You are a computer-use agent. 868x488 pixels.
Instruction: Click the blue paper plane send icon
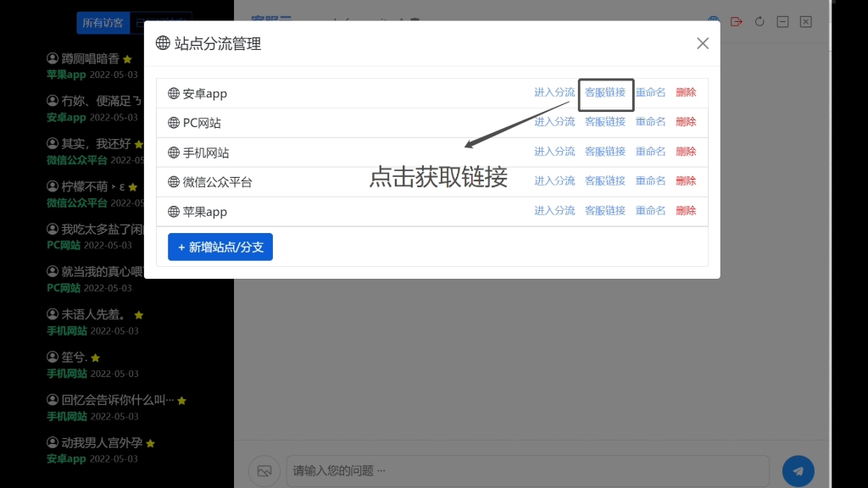798,470
